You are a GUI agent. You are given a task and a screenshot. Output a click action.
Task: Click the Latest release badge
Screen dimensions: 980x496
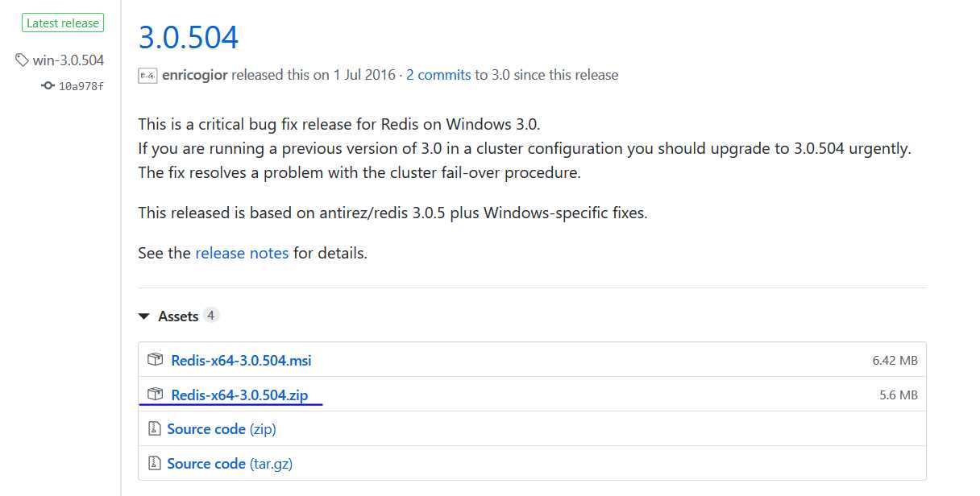click(62, 23)
